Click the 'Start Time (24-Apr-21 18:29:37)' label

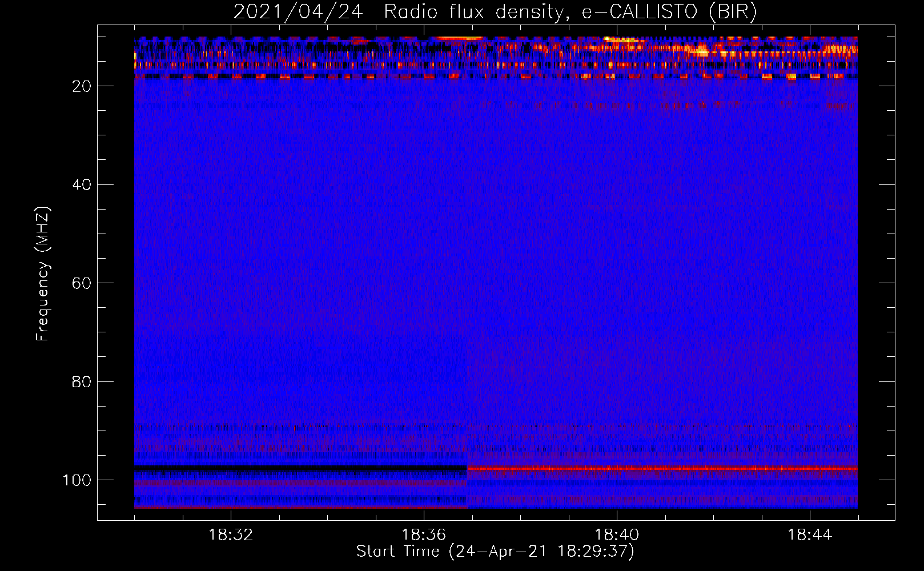495,552
